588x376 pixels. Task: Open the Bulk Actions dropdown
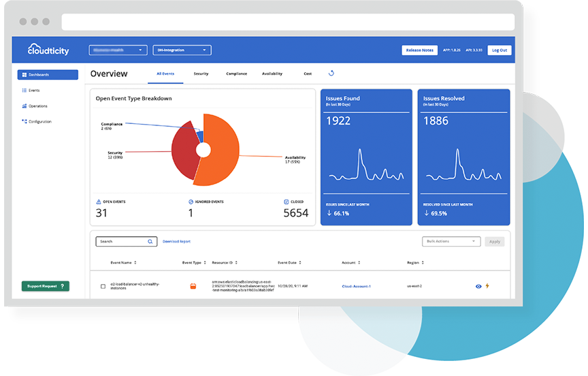tap(451, 241)
